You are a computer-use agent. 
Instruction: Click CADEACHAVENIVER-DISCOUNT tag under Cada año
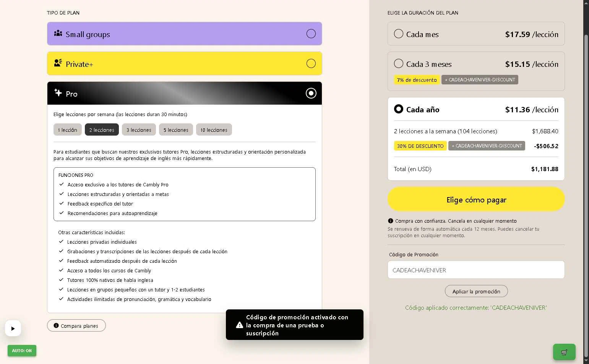pyautogui.click(x=487, y=146)
